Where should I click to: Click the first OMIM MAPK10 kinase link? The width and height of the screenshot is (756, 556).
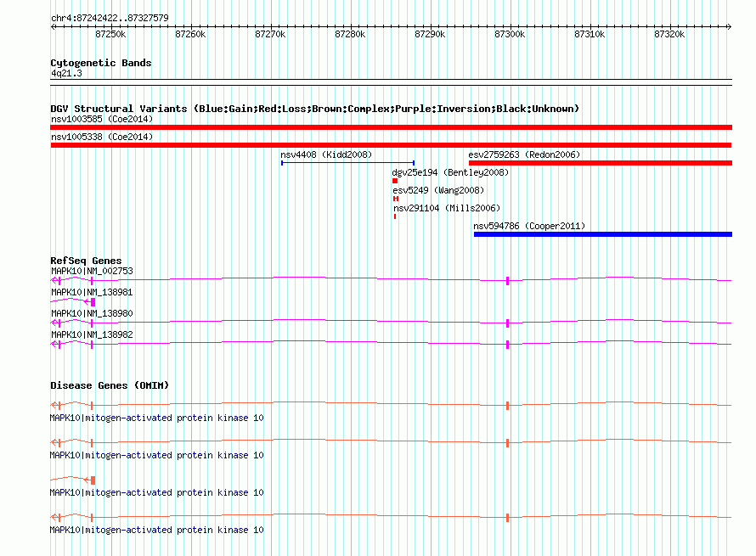pos(156,418)
